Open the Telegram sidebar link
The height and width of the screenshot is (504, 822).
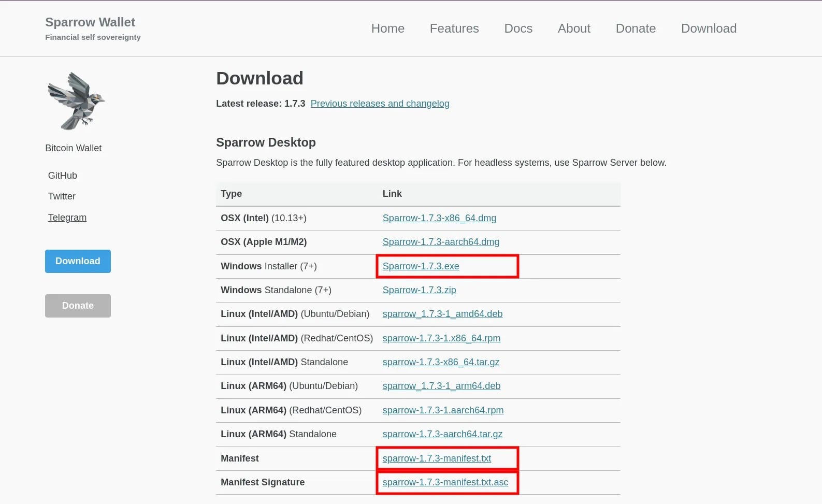pos(67,218)
